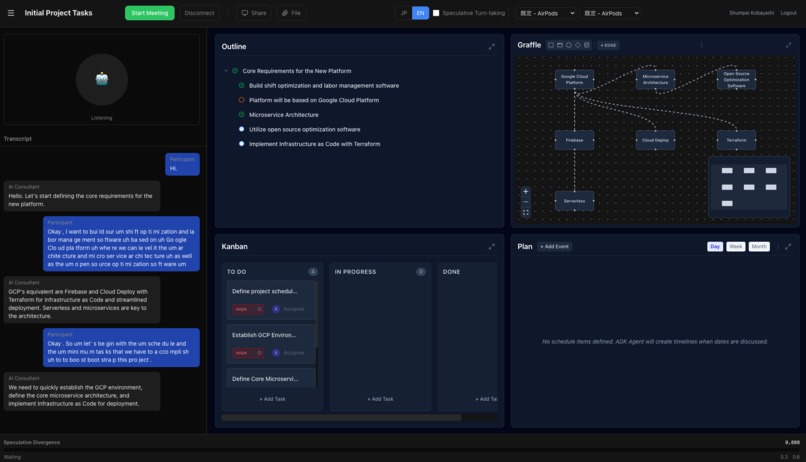Viewport: 806px width, 462px height.
Task: Click the IN PROGRESS column count badge
Action: 420,271
